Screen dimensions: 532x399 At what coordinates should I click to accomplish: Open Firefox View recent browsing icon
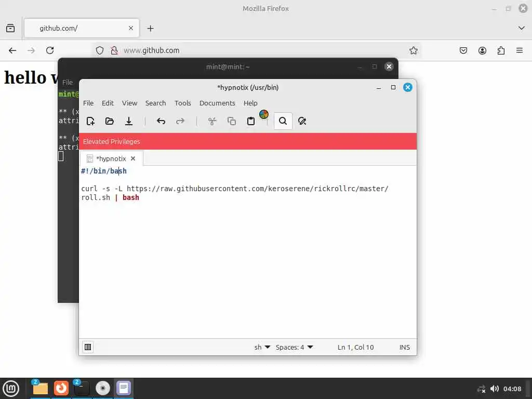10,28
